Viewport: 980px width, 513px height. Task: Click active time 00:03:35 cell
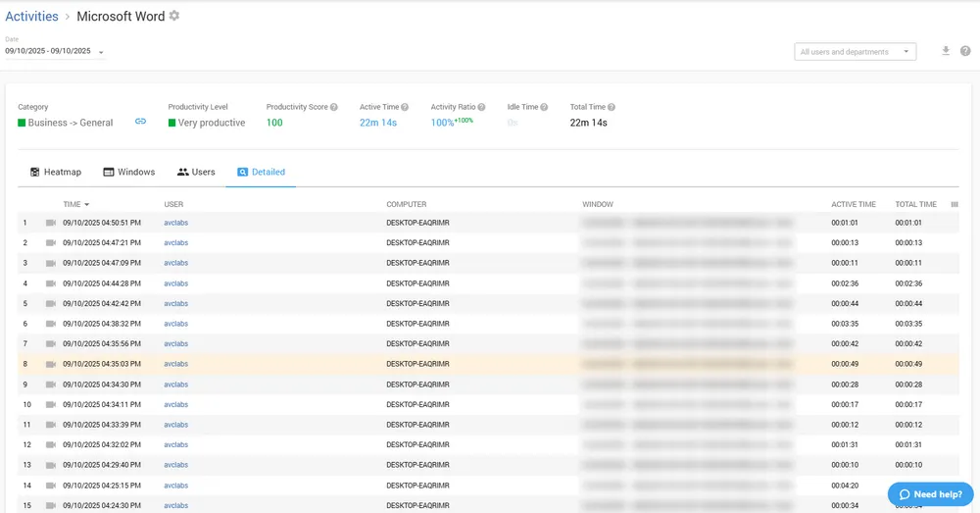tap(845, 324)
